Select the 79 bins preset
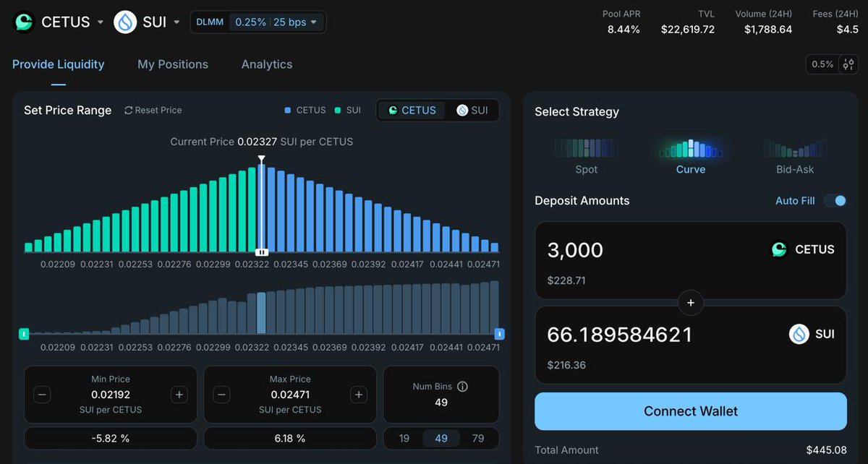The image size is (868, 464). (x=478, y=438)
